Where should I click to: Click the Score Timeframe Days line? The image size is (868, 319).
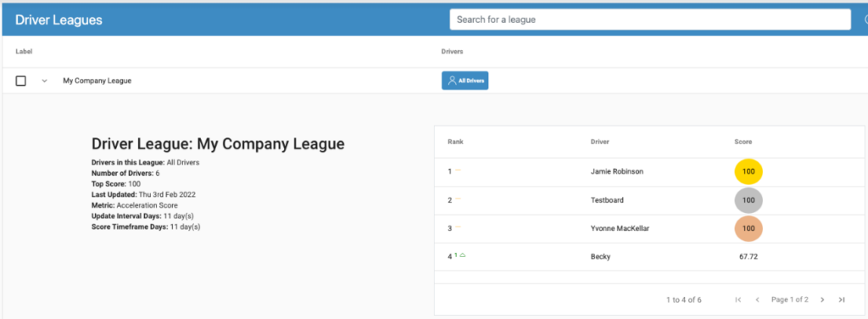(146, 227)
